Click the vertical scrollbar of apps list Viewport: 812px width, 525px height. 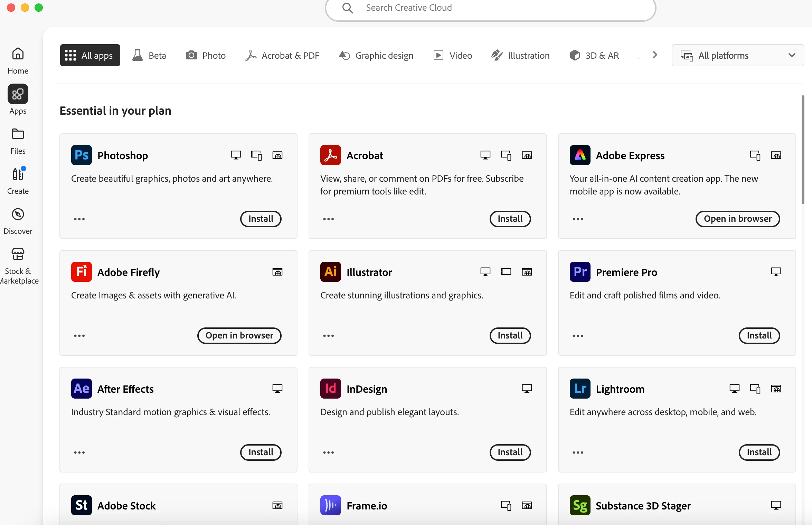coord(803,150)
